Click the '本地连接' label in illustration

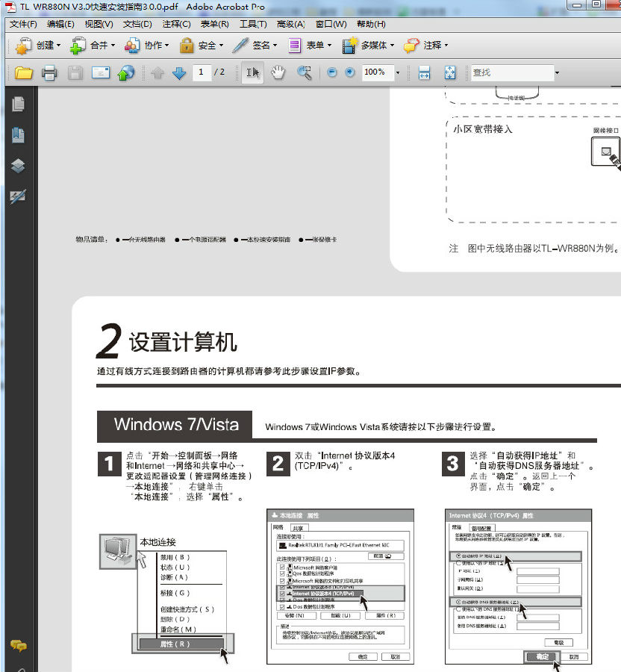pos(157,542)
